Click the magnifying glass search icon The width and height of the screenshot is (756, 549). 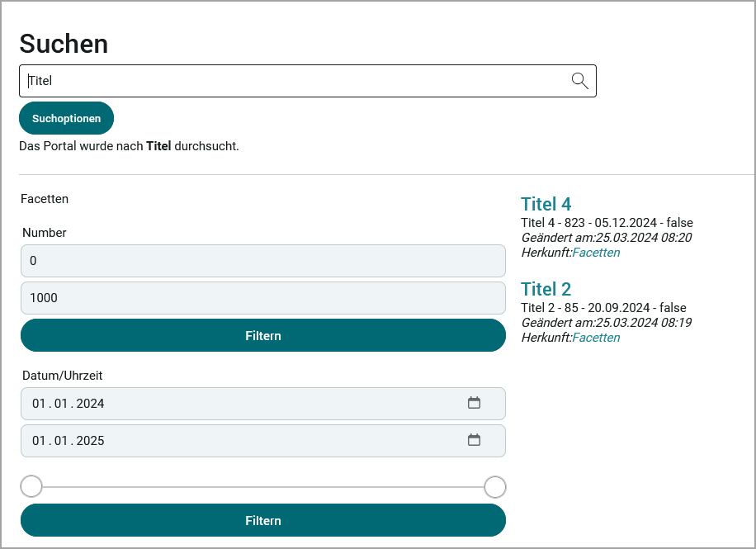pos(579,80)
